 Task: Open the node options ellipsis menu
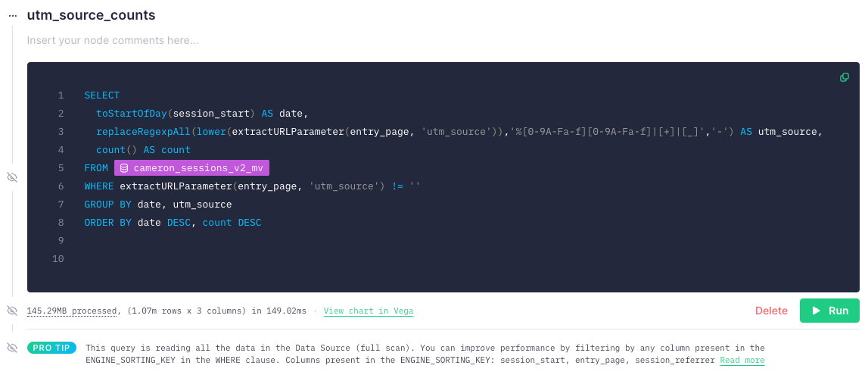12,15
